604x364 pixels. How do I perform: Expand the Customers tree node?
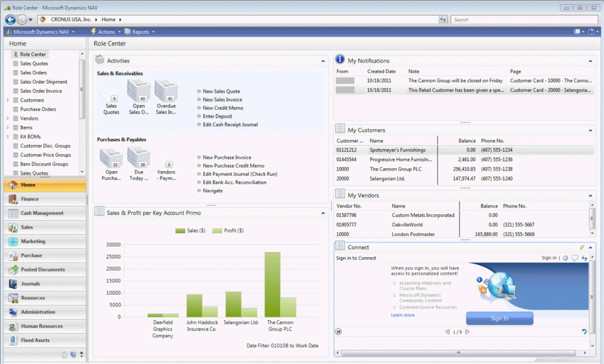click(8, 100)
